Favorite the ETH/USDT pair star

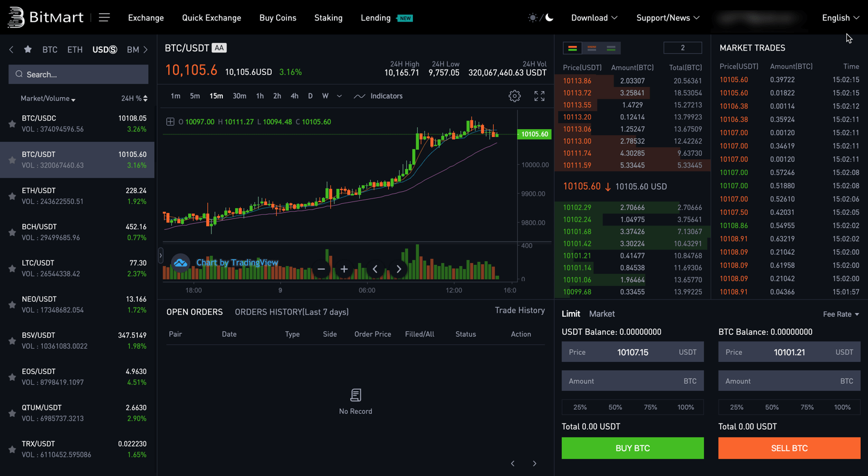12,196
